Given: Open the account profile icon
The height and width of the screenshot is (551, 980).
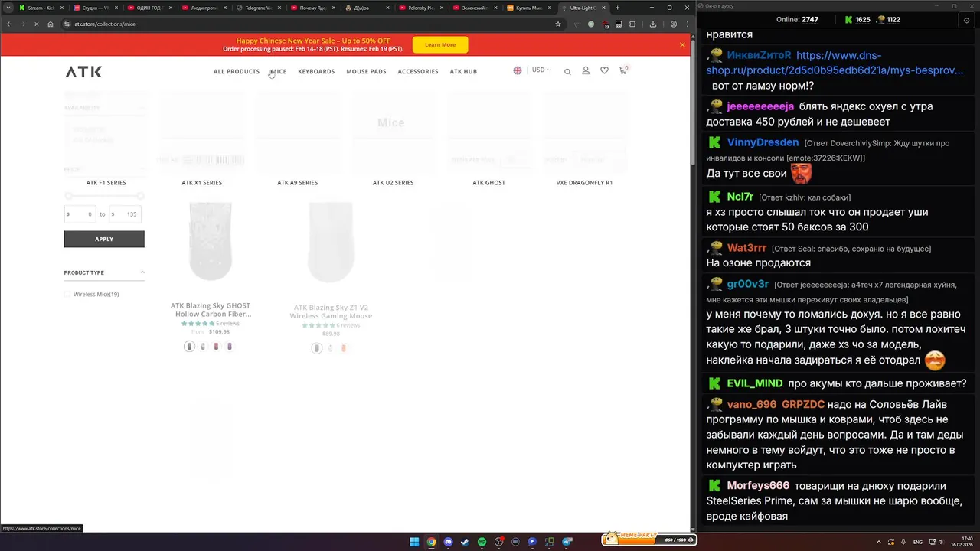Looking at the screenshot, I should pos(586,70).
